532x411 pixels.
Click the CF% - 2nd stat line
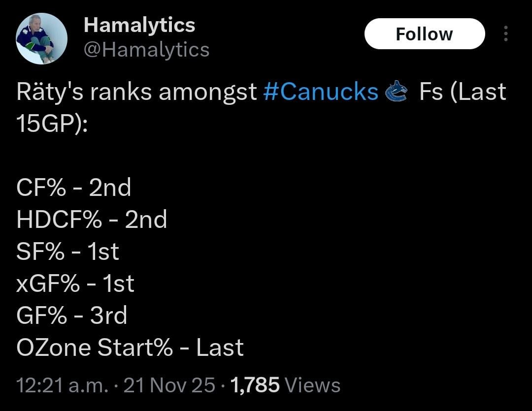tap(74, 188)
